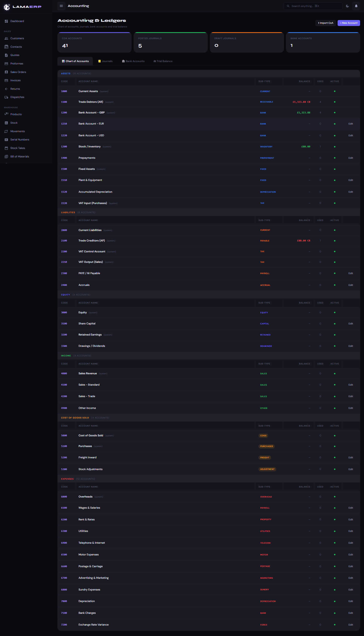
Task: Click the Import CoA button
Action: tap(325, 23)
